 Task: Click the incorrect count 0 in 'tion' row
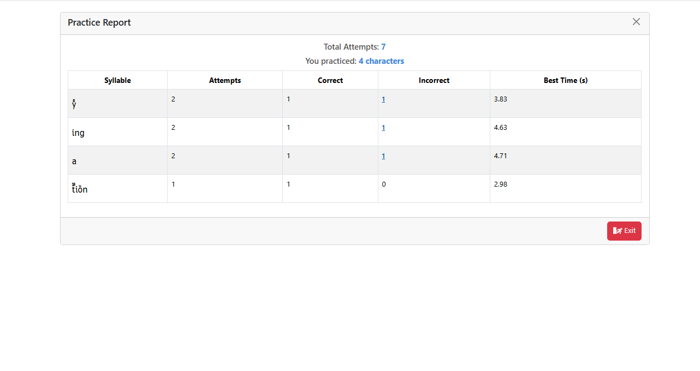tap(384, 184)
